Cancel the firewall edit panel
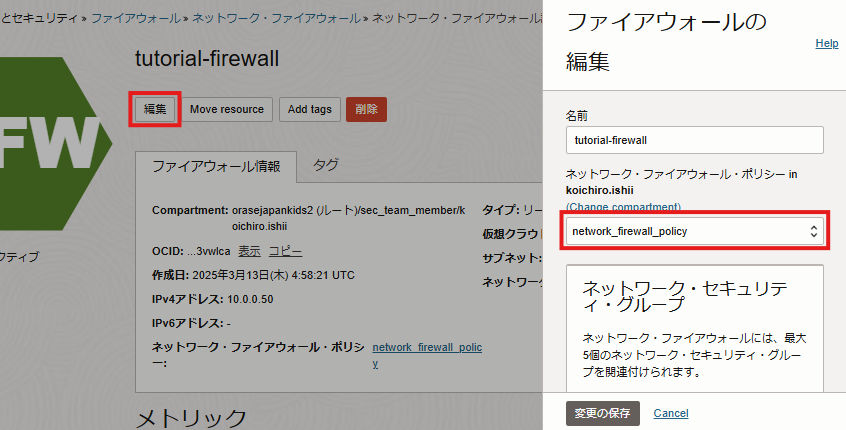Image resolution: width=846 pixels, height=430 pixels. tap(671, 413)
